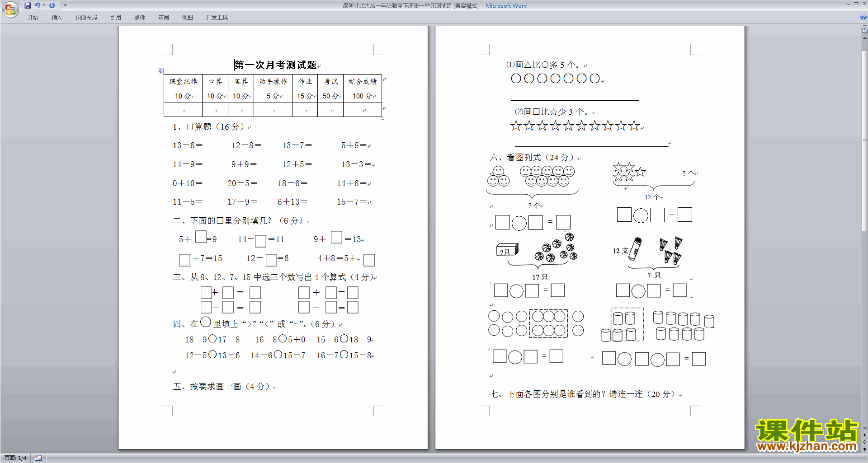The image size is (868, 463).
Task: Click the heading 1、口算题（16 分）
Action: [210, 127]
